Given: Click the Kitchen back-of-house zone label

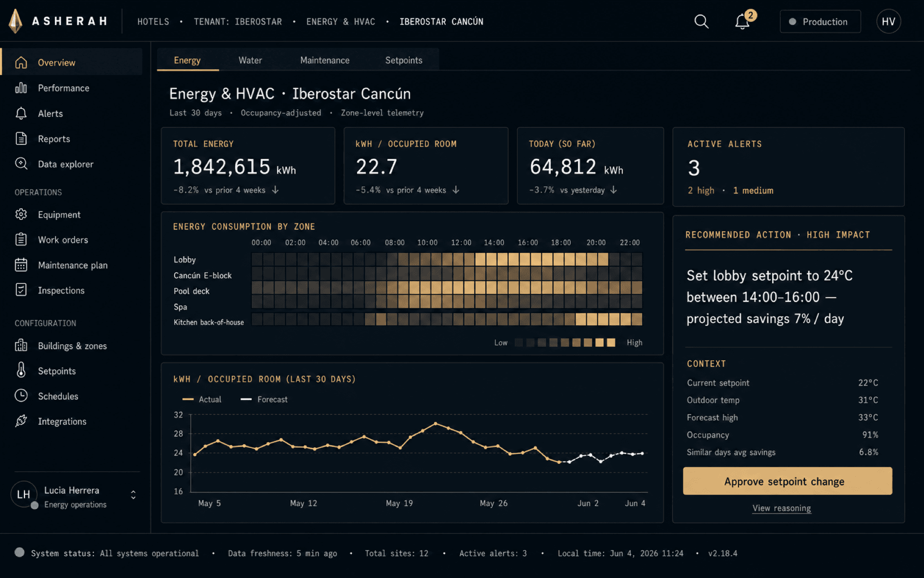Looking at the screenshot, I should 209,322.
